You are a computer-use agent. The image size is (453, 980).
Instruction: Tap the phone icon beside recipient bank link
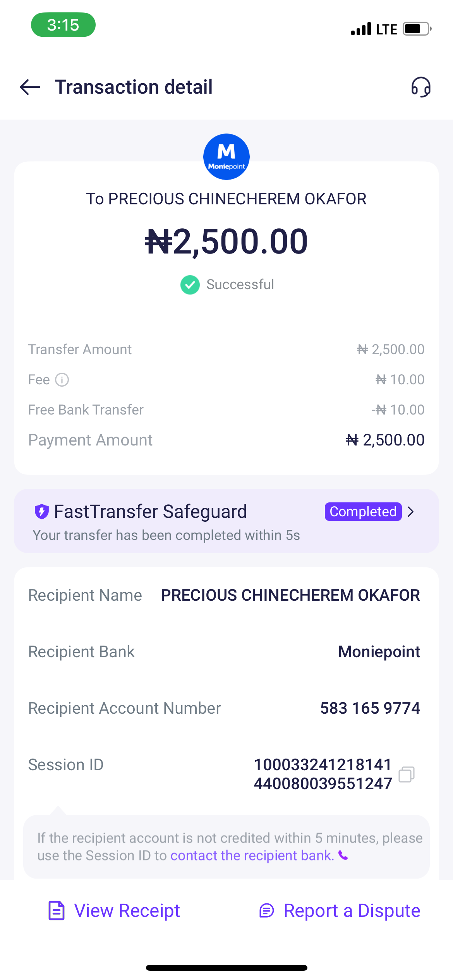[x=343, y=855]
